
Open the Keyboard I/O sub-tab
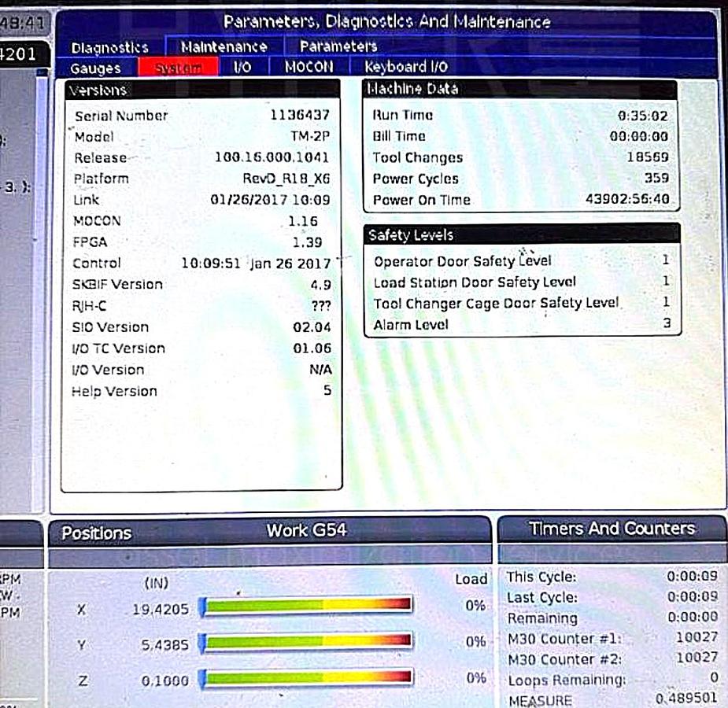click(406, 68)
